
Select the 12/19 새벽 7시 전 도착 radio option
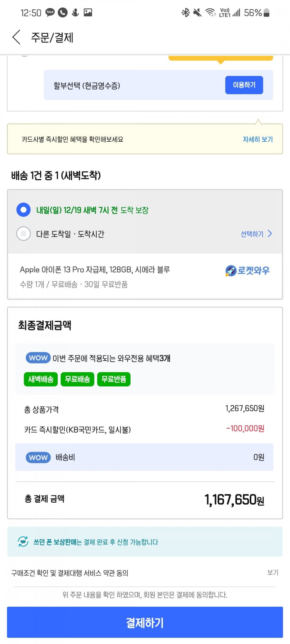[24, 210]
